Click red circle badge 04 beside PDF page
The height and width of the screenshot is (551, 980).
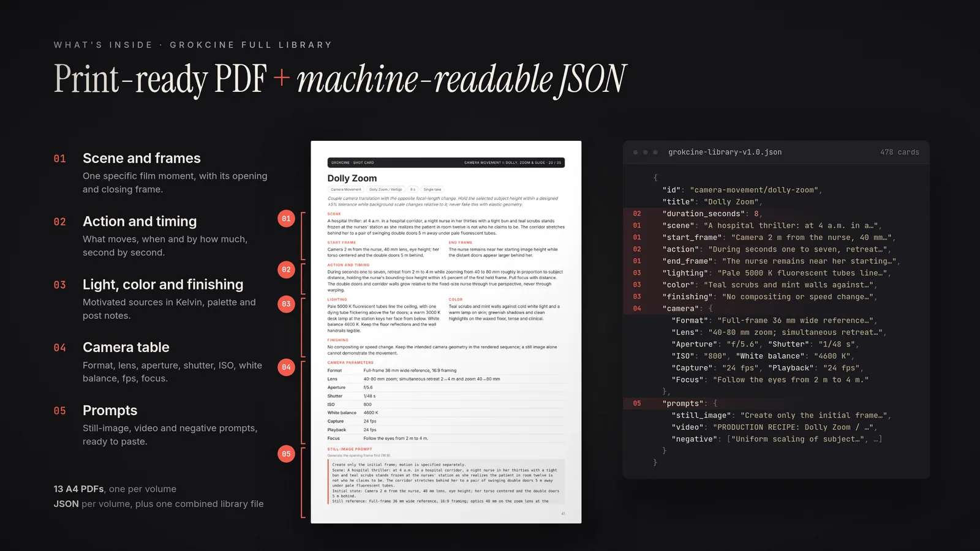pyautogui.click(x=286, y=367)
